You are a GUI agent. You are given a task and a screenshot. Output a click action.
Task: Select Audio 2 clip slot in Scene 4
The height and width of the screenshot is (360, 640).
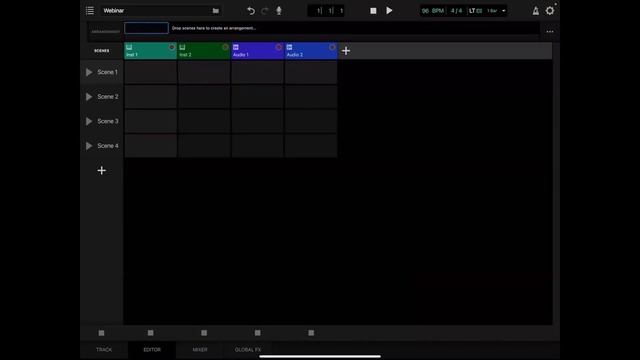tap(311, 146)
